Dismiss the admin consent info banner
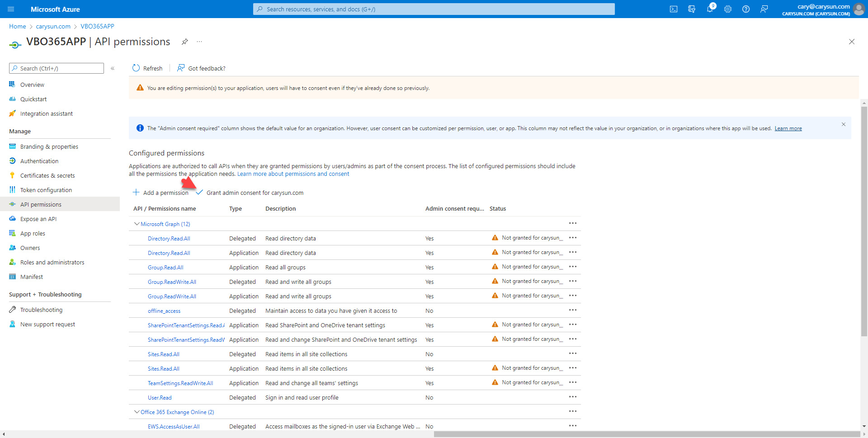 click(x=843, y=124)
